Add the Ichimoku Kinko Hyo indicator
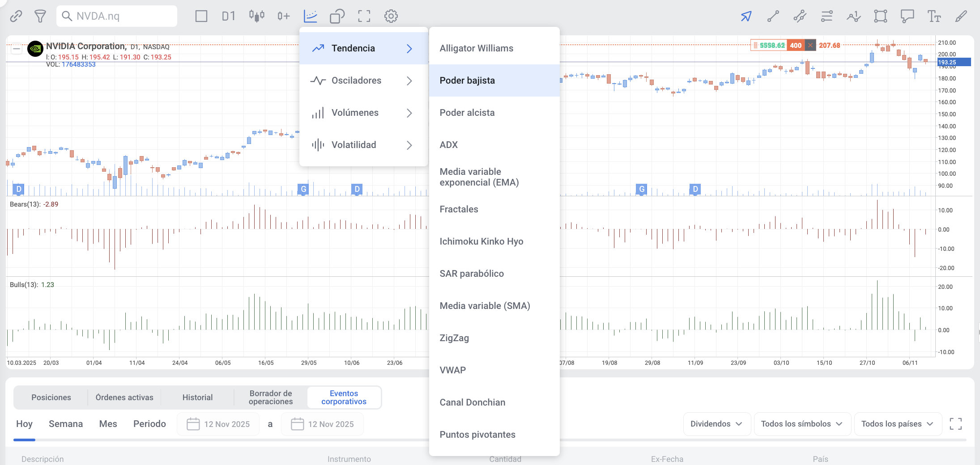This screenshot has height=465, width=980. [494, 241]
